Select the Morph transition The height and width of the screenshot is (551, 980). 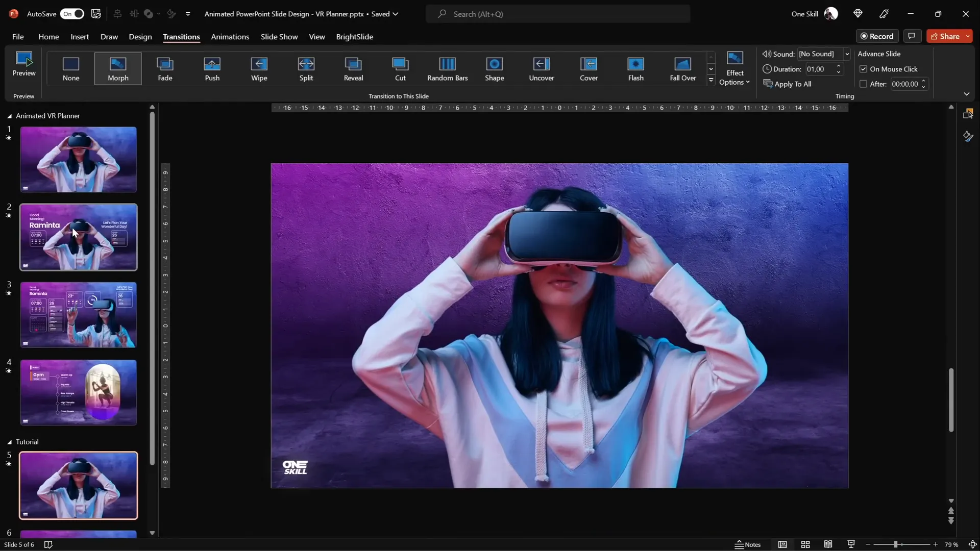click(118, 68)
